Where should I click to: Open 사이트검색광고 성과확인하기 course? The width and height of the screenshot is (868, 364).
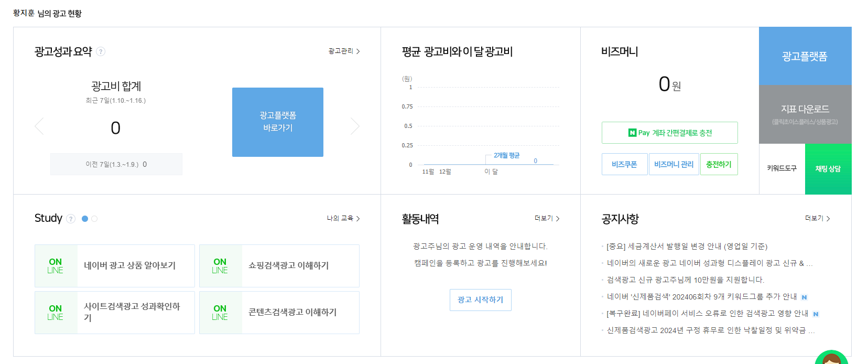pos(115,313)
